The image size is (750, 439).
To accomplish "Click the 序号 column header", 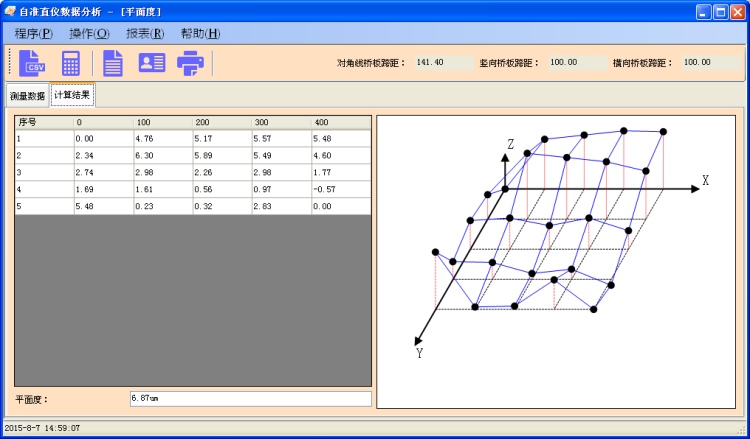I will pos(43,122).
